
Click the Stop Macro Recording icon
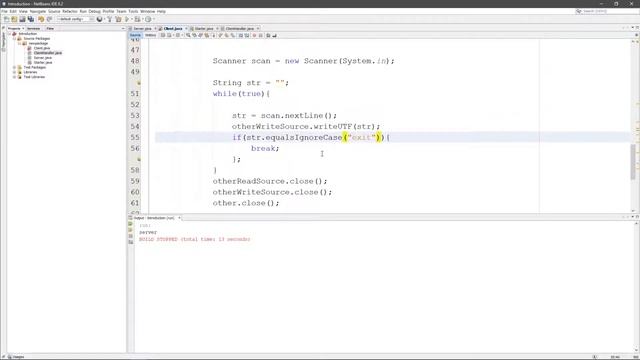260,35
